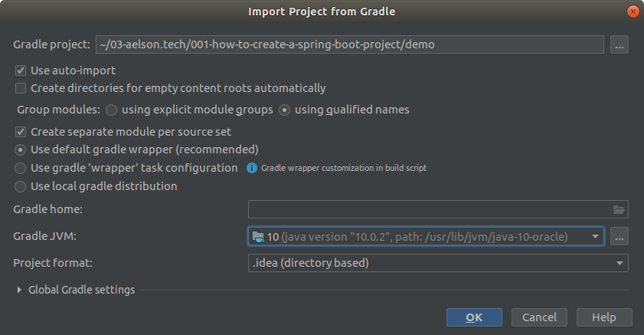644x335 pixels.
Task: Click the blue info icon for wrapper customization
Action: (251, 167)
